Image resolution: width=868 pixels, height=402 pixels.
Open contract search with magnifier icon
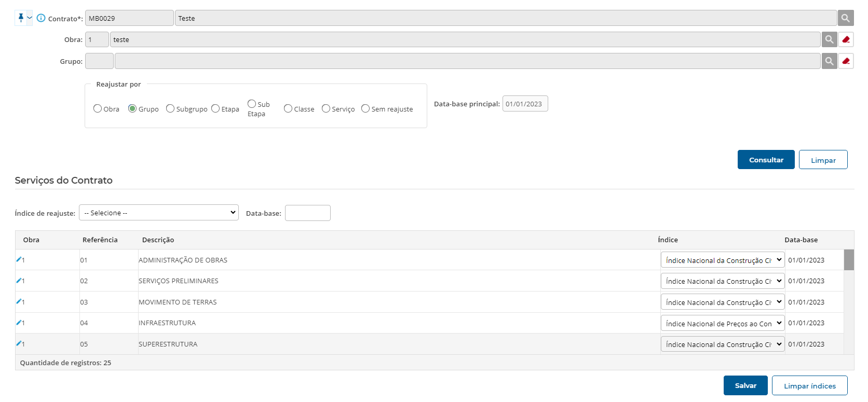coord(845,18)
